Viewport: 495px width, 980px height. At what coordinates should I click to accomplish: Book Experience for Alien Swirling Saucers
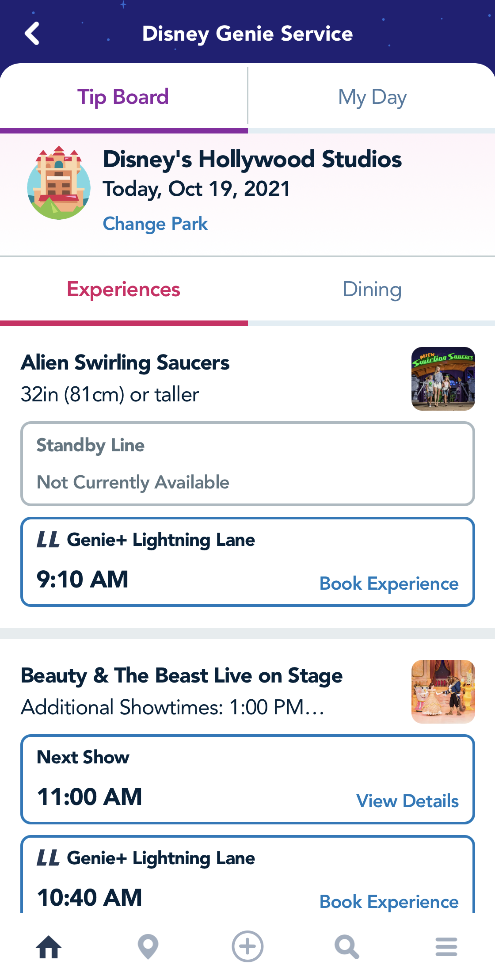tap(389, 583)
